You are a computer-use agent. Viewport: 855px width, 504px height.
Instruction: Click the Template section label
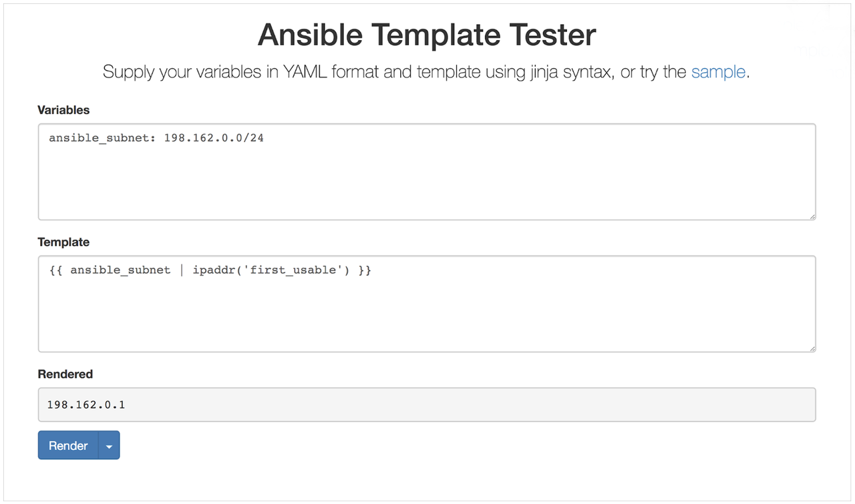pos(63,242)
